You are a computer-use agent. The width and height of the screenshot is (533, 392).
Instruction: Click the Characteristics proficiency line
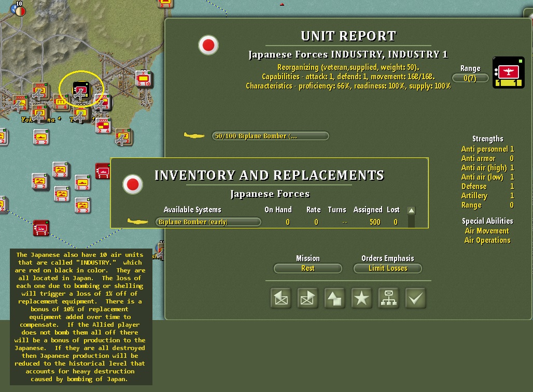coord(348,86)
